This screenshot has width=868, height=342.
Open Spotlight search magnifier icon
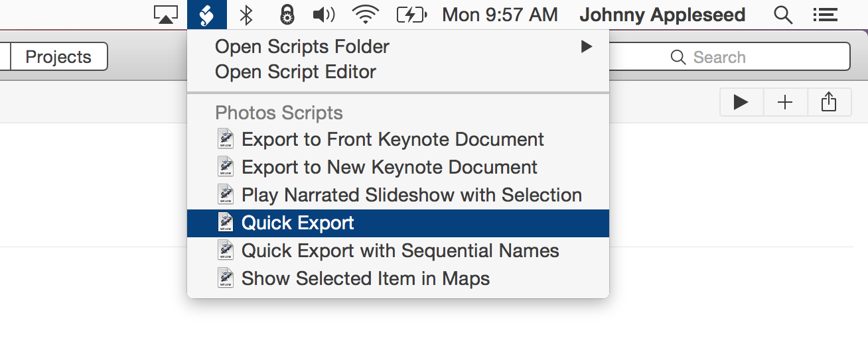click(784, 15)
